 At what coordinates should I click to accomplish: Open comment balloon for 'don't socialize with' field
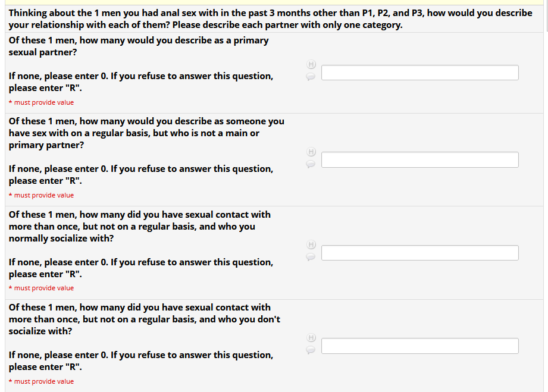click(310, 350)
